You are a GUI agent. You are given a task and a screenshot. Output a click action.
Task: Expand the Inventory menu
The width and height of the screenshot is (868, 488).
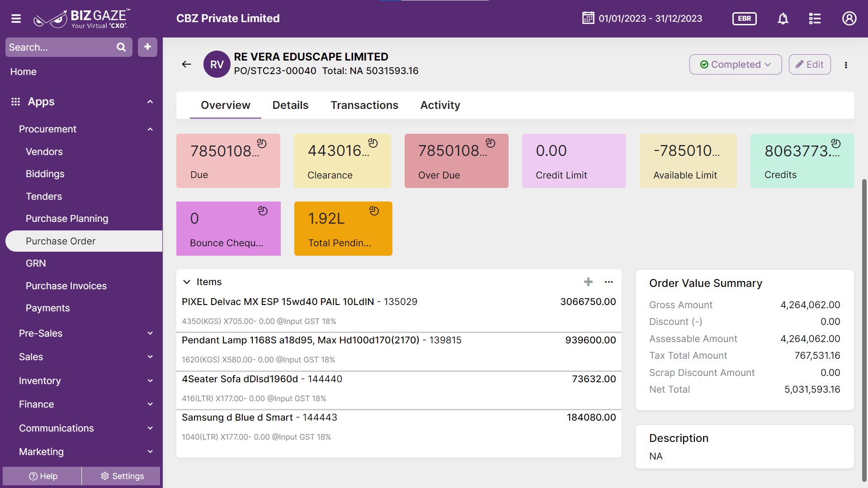(86, 381)
